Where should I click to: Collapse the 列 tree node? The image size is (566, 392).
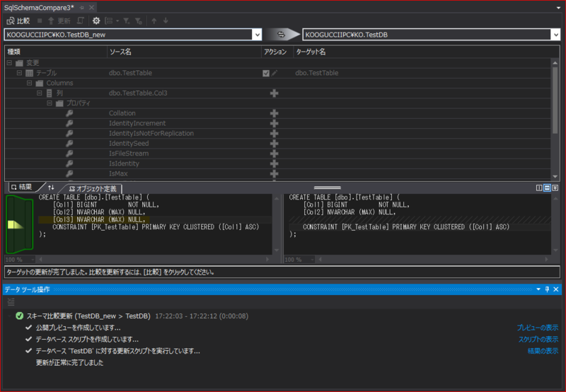point(40,93)
